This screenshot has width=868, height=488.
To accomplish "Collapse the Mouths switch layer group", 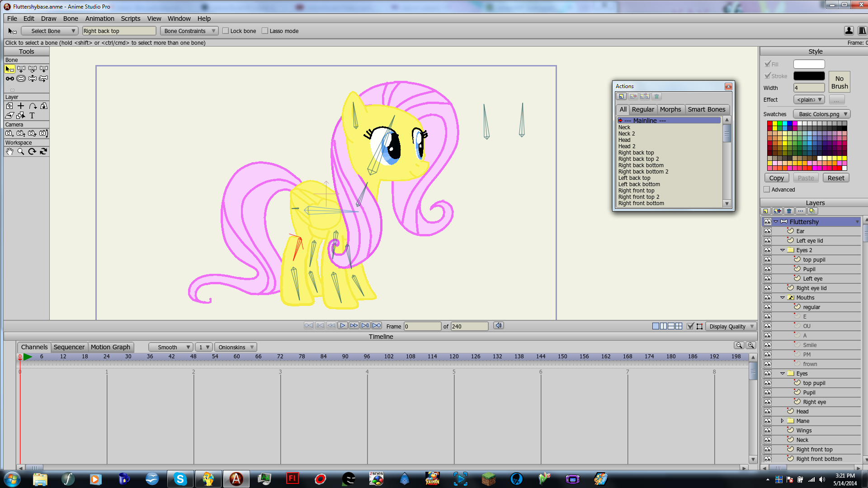I will 782,298.
